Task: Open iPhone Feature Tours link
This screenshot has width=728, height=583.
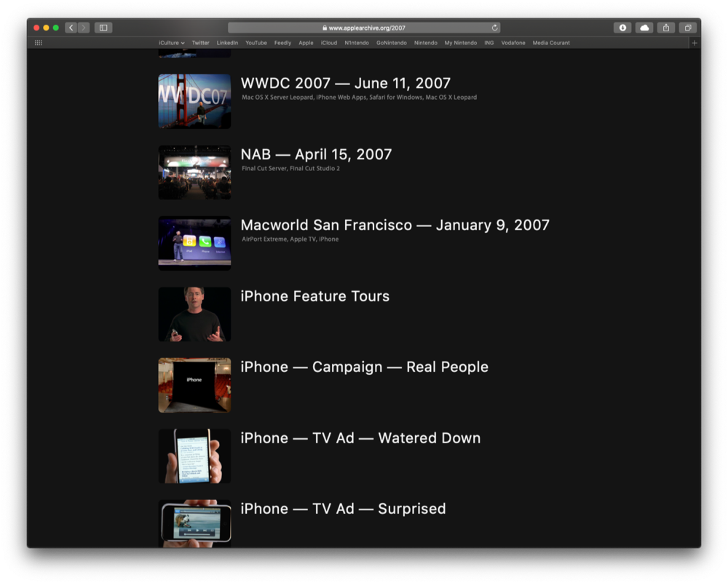Action: pos(314,296)
